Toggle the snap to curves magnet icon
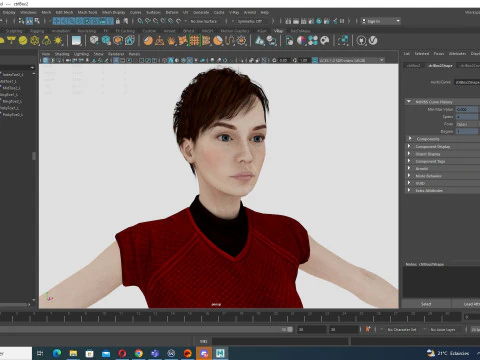Screen dimensions: 480x360 [148, 21]
